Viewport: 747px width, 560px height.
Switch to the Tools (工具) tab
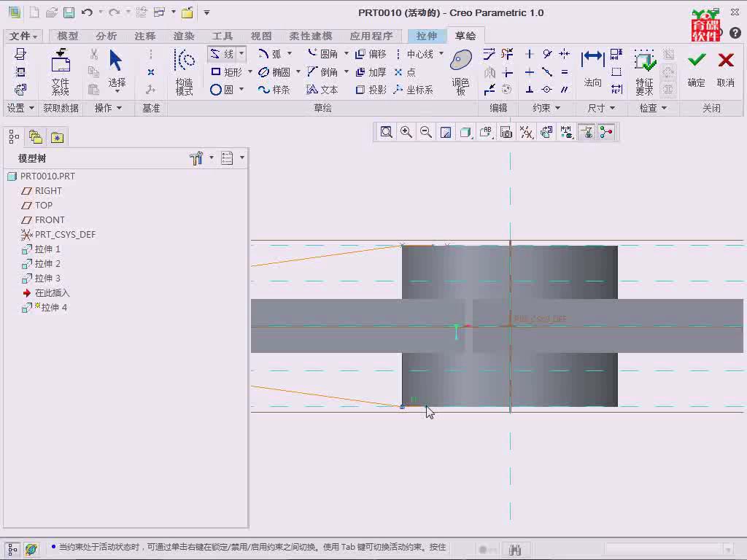(x=222, y=36)
